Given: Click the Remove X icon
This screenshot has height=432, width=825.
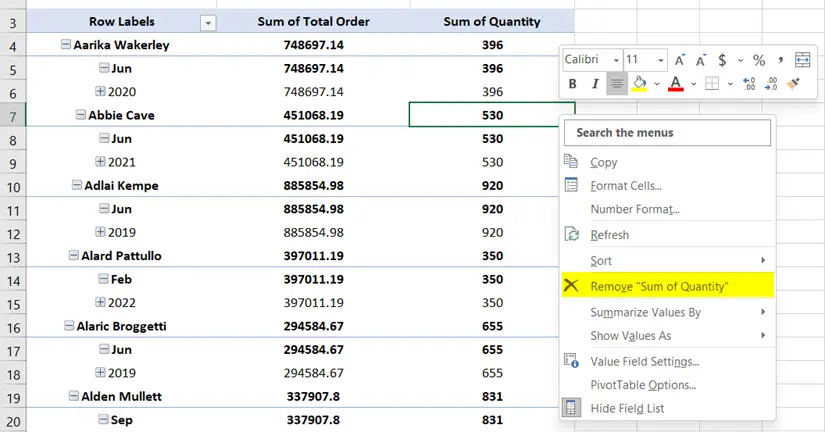Looking at the screenshot, I should [x=571, y=286].
